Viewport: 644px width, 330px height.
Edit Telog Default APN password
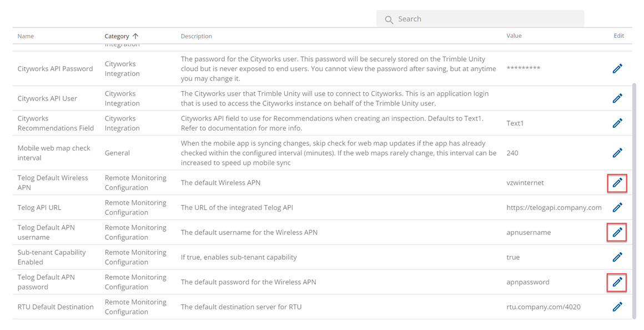pyautogui.click(x=617, y=282)
